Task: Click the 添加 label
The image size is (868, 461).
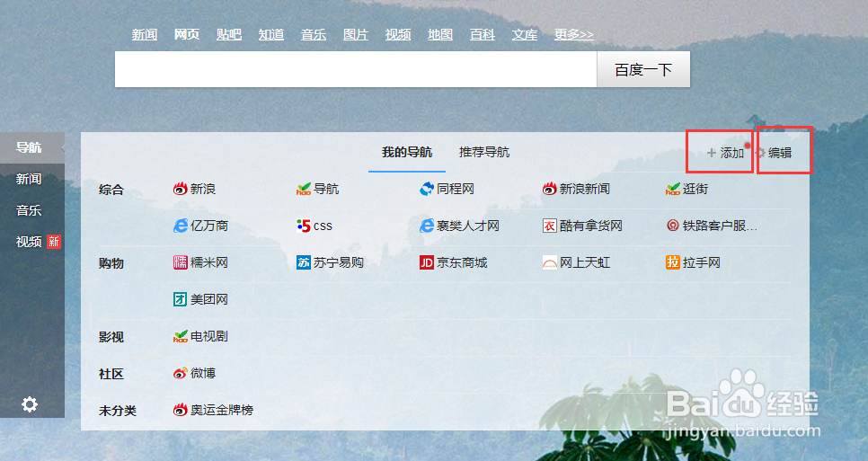Action: (x=731, y=153)
